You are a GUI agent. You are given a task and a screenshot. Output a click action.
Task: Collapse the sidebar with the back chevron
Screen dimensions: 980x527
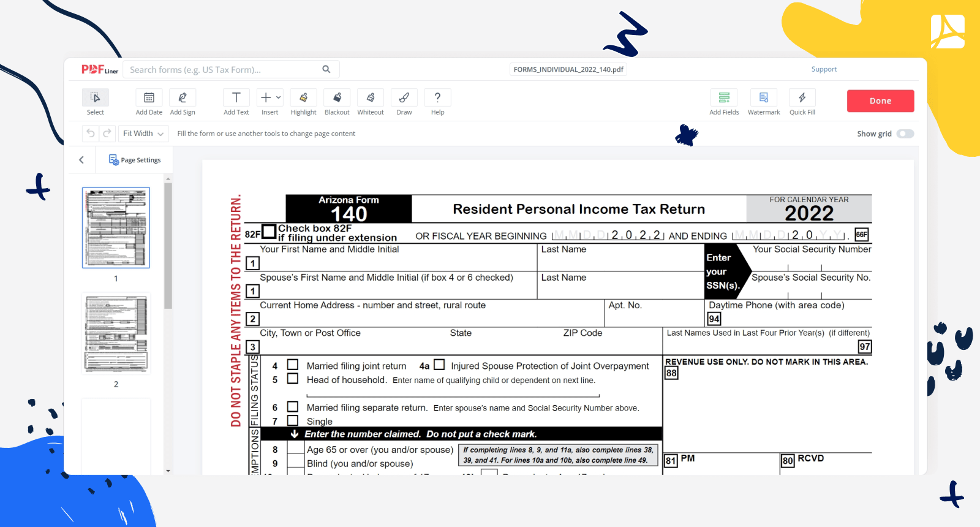tap(81, 160)
